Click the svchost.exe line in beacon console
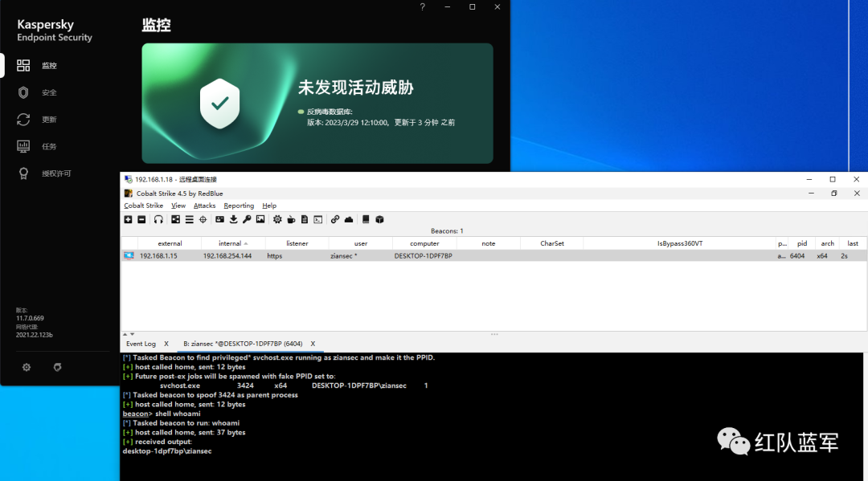The width and height of the screenshot is (868, 481). pyautogui.click(x=294, y=385)
